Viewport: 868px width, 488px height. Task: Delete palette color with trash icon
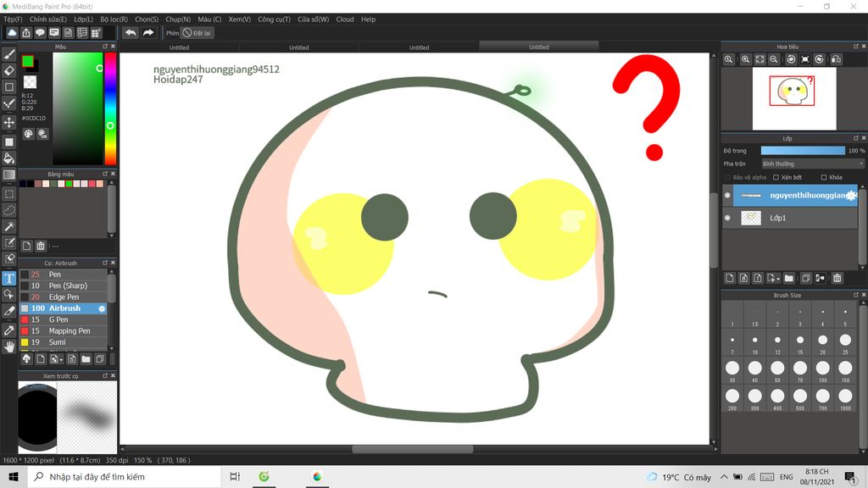41,246
